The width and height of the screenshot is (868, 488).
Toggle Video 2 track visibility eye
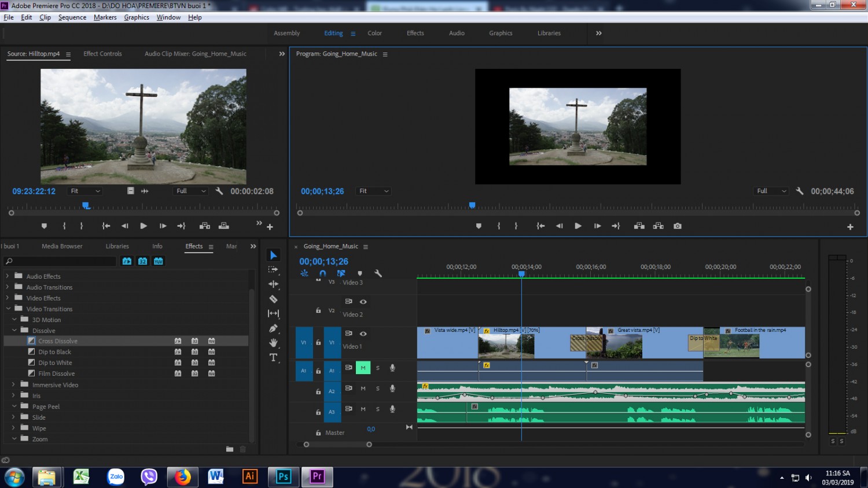pos(363,302)
